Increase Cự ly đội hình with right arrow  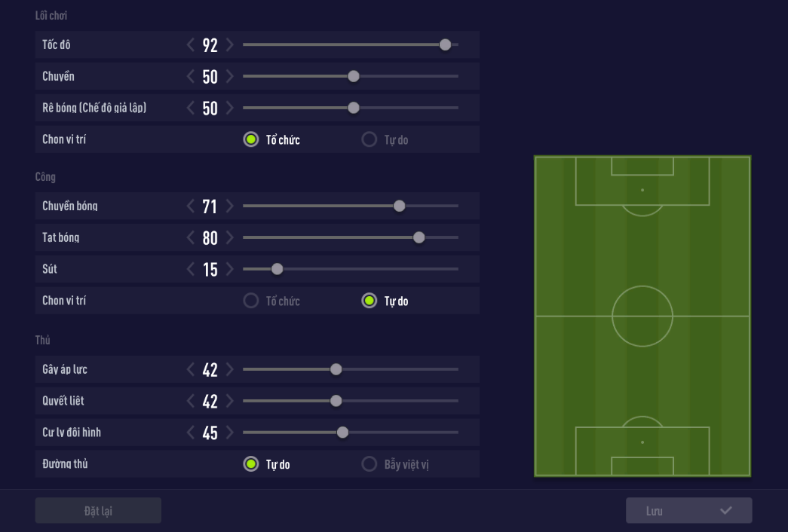[230, 433]
